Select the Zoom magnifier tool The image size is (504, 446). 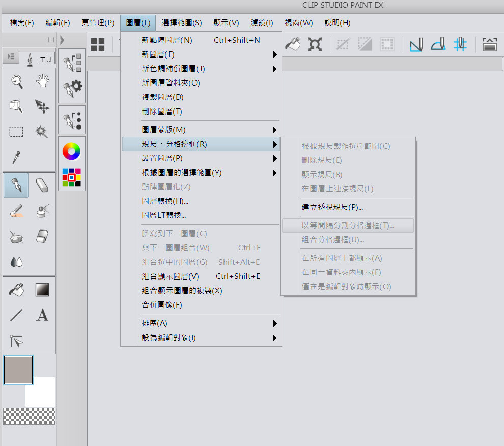(16, 81)
